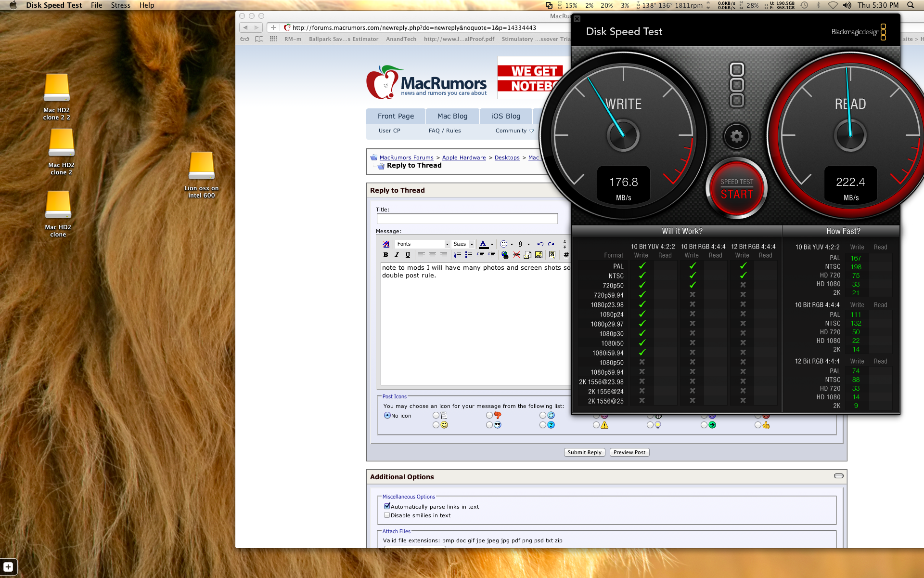Open Apple Hardware breadcrumb link
Screen dimensions: 924x578
click(464, 158)
